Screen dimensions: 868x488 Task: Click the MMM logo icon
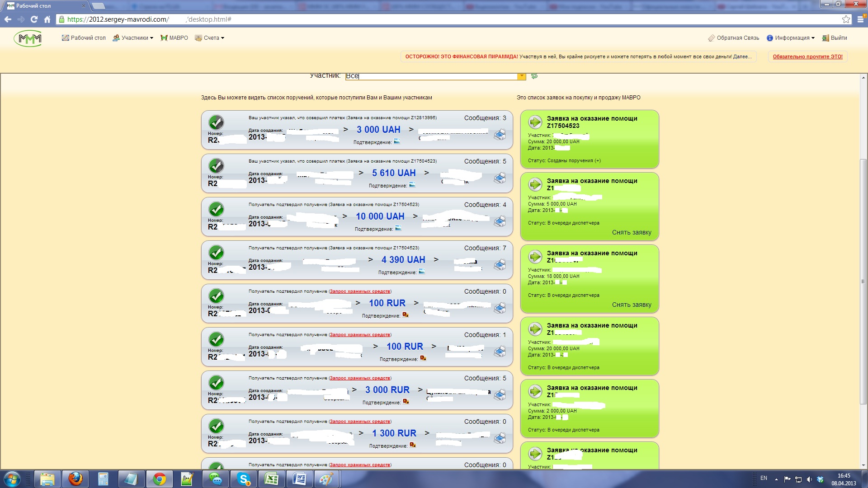pyautogui.click(x=28, y=39)
